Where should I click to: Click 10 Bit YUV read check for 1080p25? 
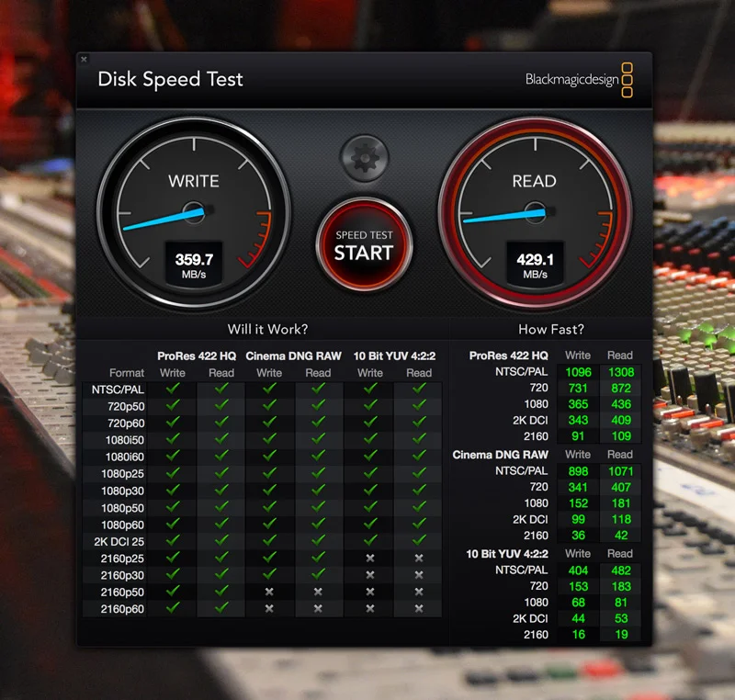[x=419, y=473]
